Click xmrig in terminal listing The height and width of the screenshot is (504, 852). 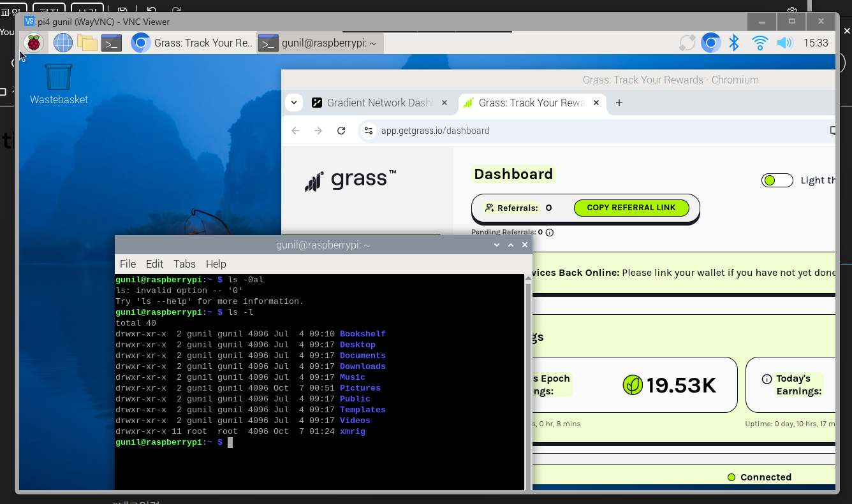352,431
